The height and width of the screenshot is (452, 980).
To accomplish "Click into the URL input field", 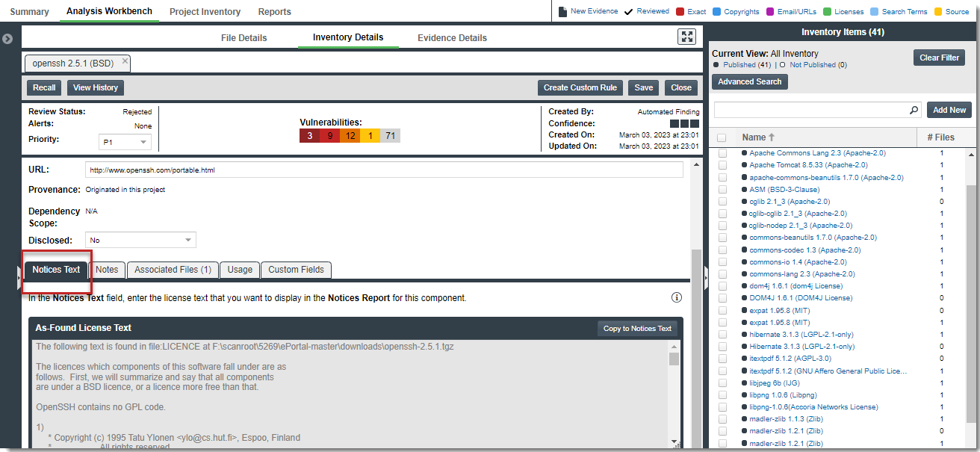I will click(x=384, y=170).
